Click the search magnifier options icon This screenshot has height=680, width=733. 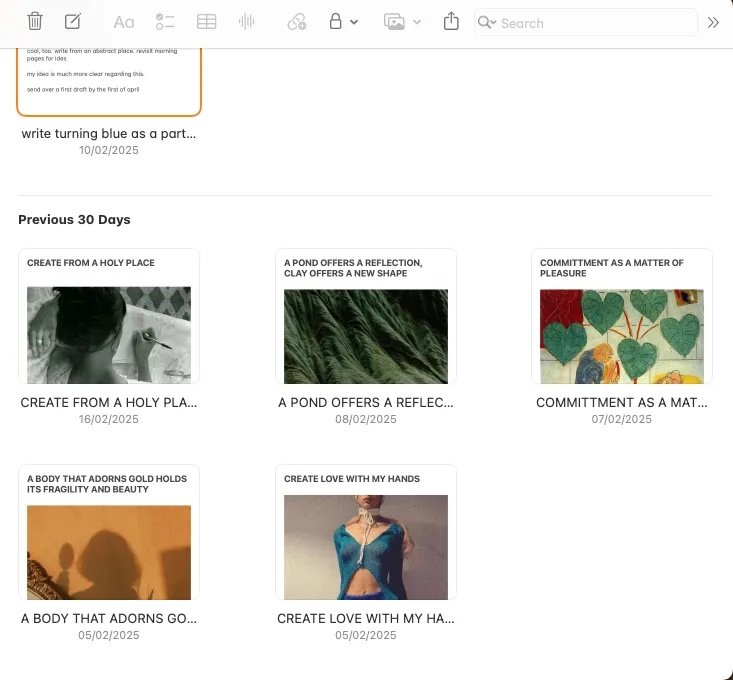click(x=487, y=22)
